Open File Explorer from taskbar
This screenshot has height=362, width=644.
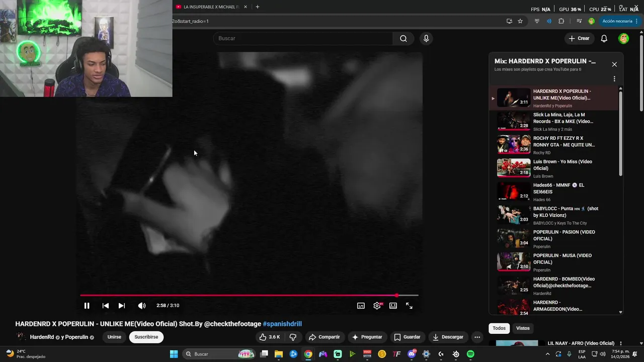(279, 354)
